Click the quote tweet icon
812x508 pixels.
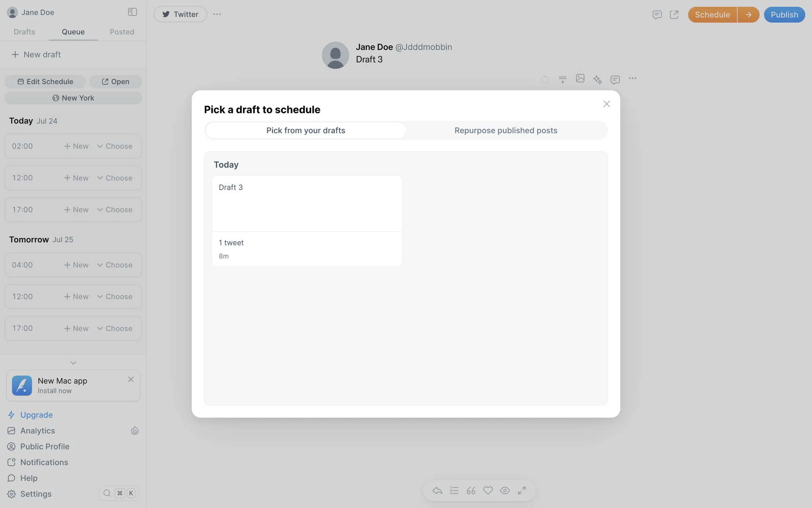point(471,490)
